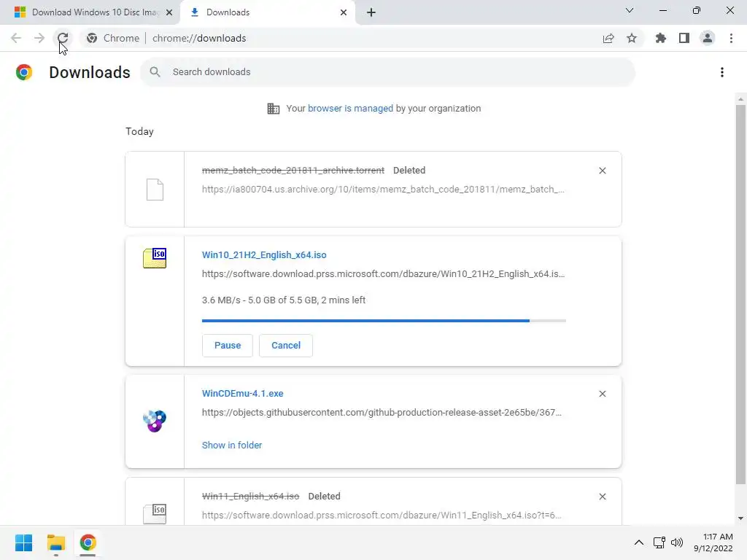Screen dimensions: 747x560
Task: Remove memz_batch_code torrent entry from list
Action: point(602,171)
